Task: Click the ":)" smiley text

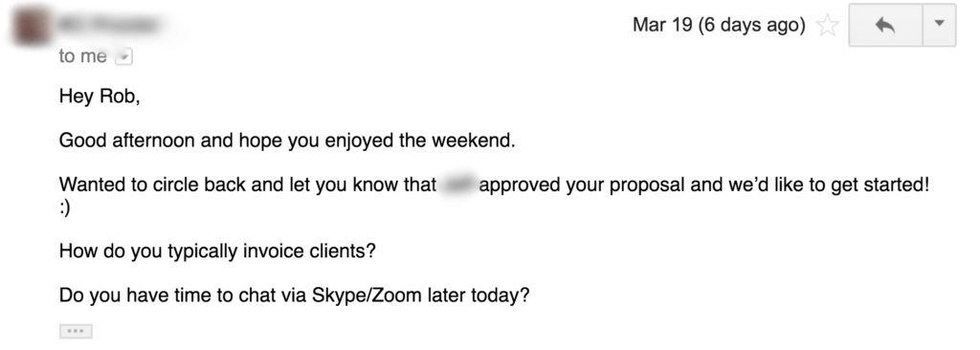Action: coord(65,208)
